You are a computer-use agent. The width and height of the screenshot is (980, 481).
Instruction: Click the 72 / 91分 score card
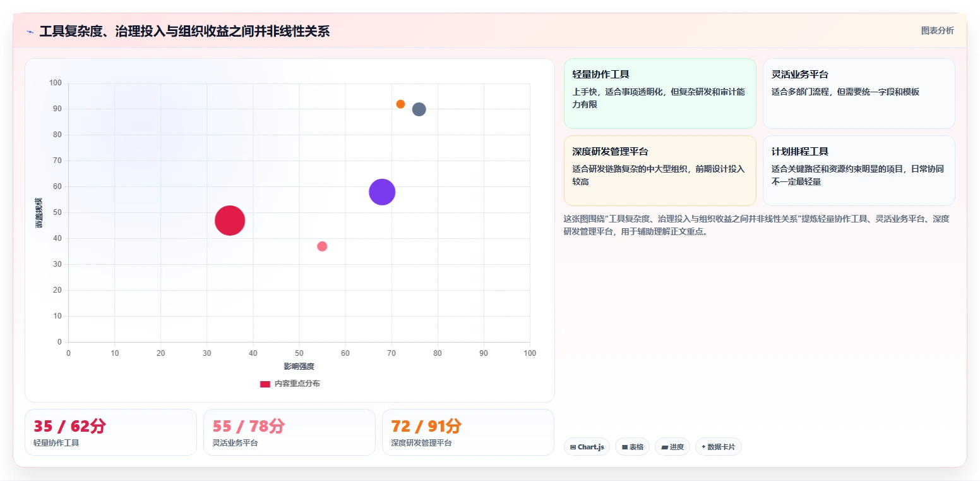pos(468,432)
